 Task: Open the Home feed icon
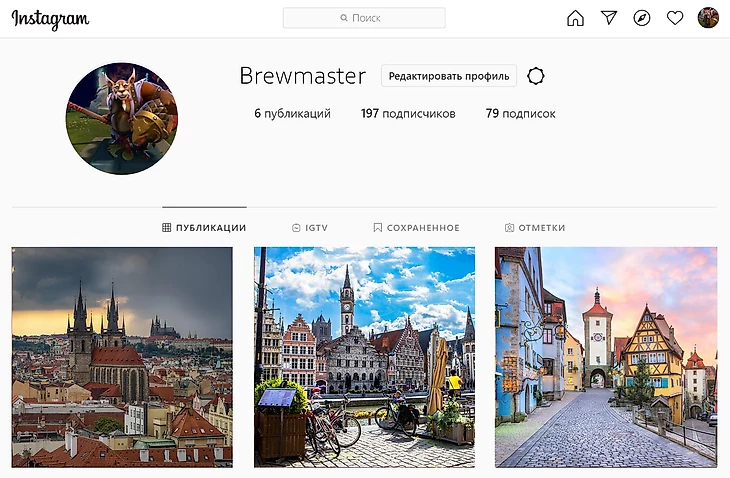click(575, 18)
